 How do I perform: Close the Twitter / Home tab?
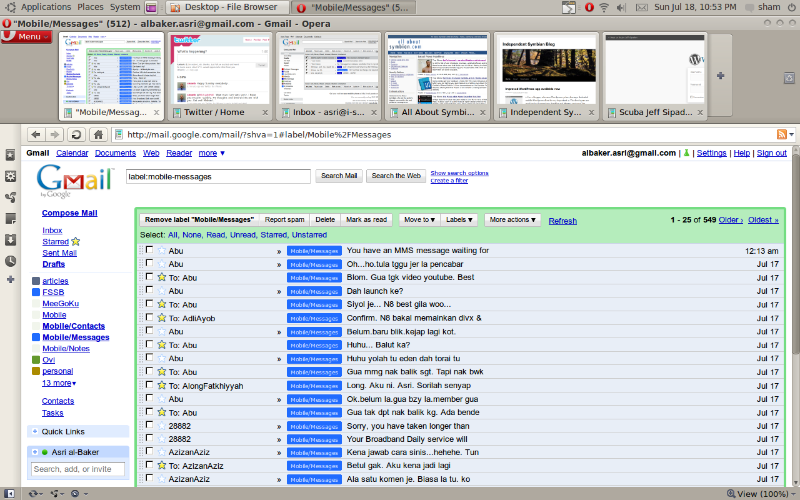265,112
